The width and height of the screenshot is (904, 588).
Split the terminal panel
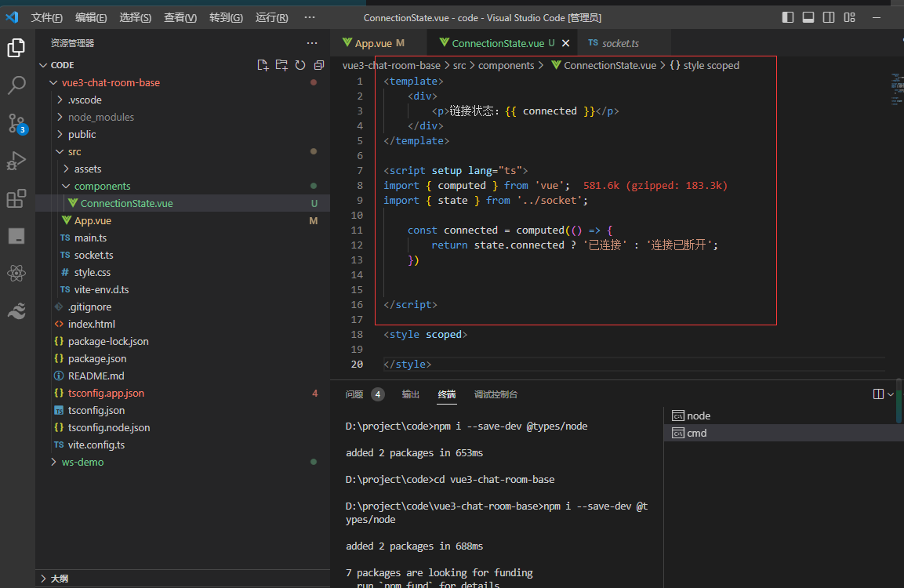(x=878, y=394)
